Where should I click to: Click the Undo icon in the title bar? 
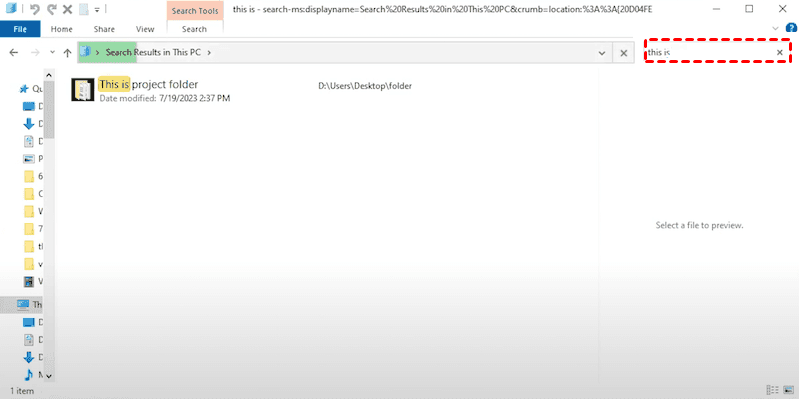35,9
